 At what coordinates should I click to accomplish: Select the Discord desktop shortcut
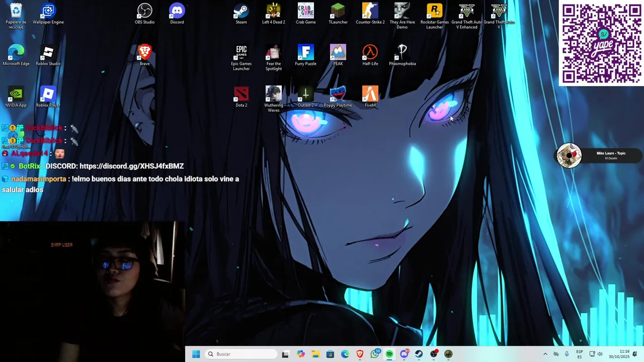tap(177, 14)
